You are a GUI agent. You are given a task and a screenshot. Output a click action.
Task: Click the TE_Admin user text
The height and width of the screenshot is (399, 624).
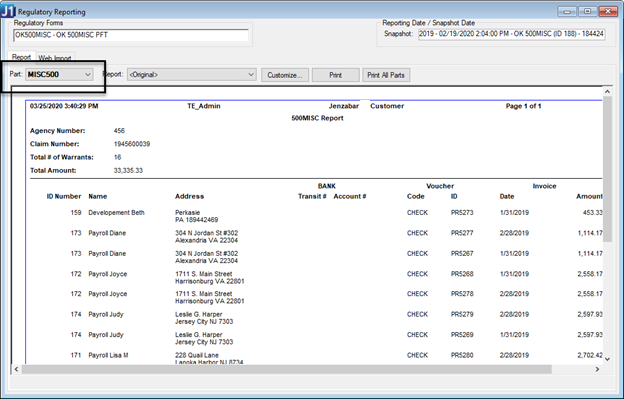(x=204, y=106)
